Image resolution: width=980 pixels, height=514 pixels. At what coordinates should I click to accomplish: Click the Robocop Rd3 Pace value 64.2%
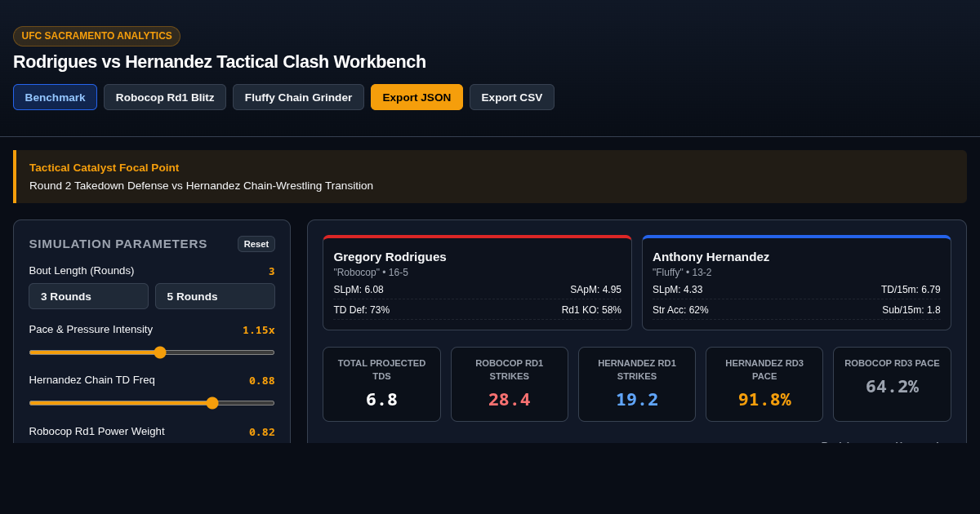pos(892,387)
